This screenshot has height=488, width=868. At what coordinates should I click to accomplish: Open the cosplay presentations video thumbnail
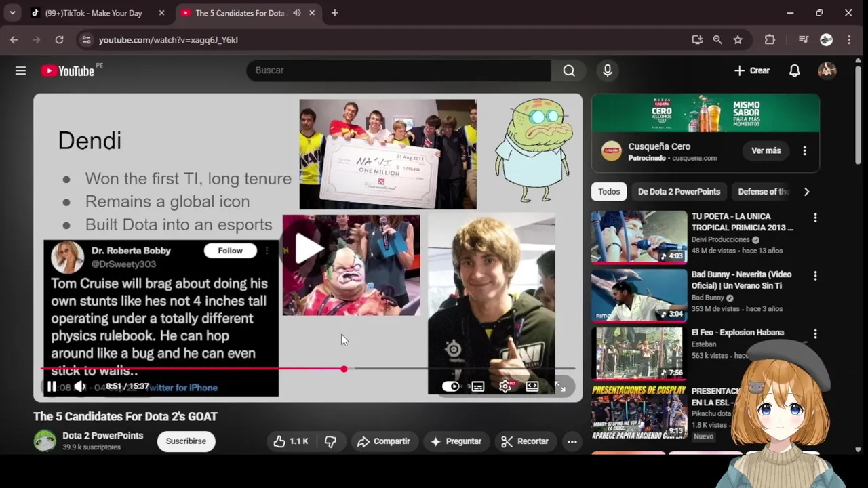pos(639,411)
